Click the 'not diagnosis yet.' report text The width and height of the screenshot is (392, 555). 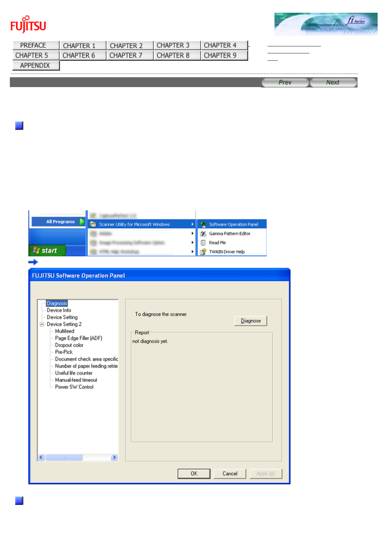coord(150,341)
